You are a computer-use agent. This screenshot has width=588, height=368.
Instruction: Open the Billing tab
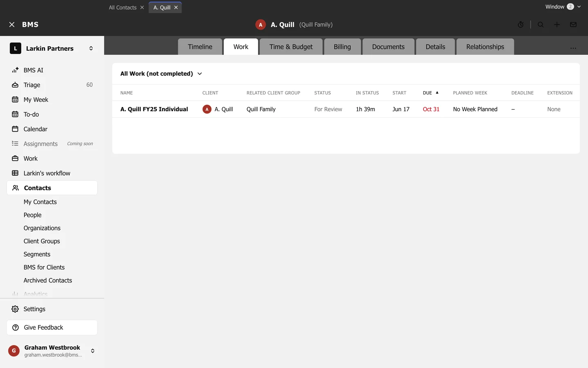pyautogui.click(x=342, y=47)
